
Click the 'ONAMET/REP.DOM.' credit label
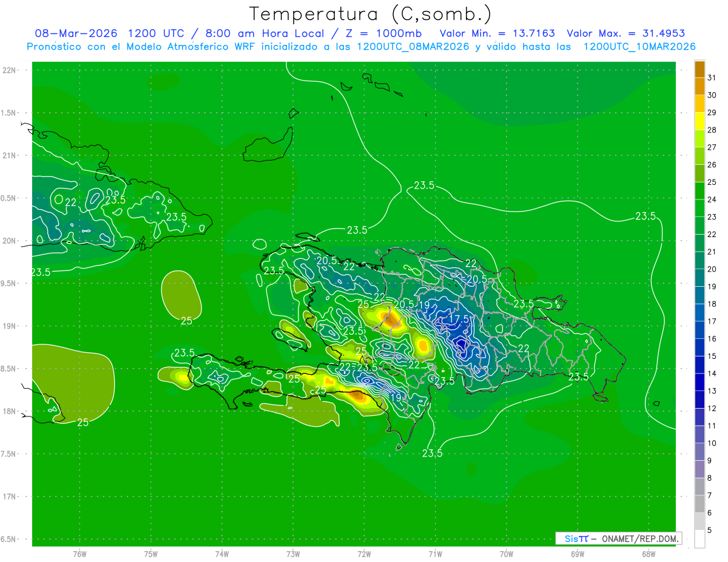(x=641, y=538)
